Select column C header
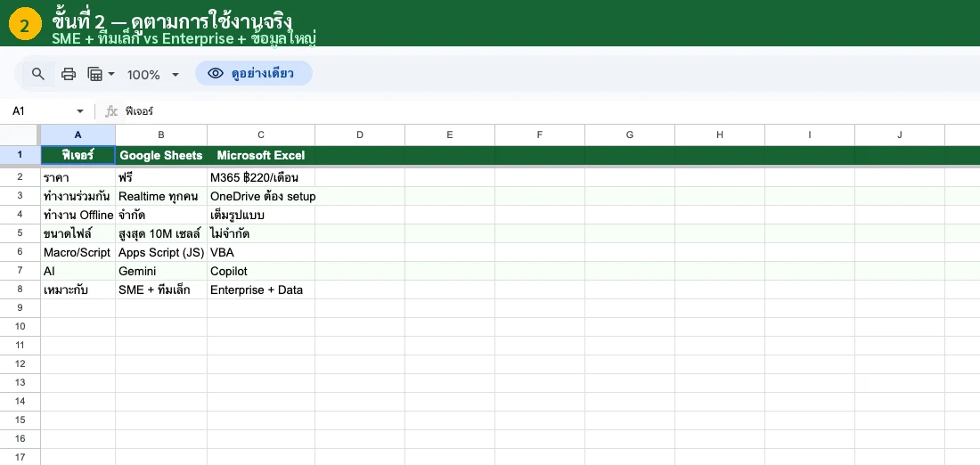Image resolution: width=980 pixels, height=465 pixels. pyautogui.click(x=261, y=135)
